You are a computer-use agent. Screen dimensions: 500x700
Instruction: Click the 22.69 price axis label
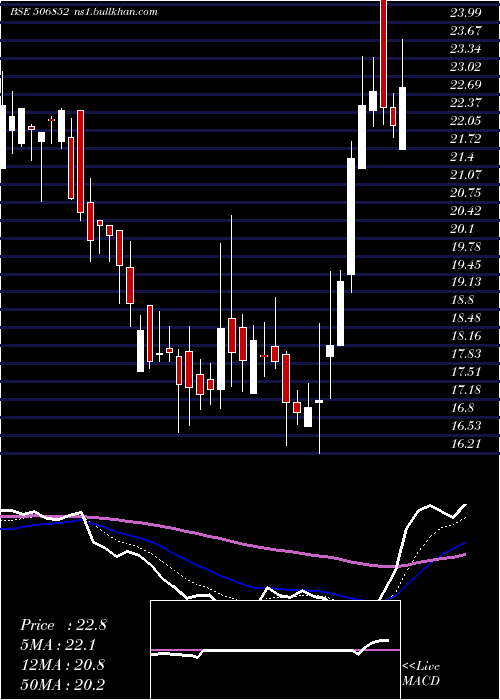[466, 85]
